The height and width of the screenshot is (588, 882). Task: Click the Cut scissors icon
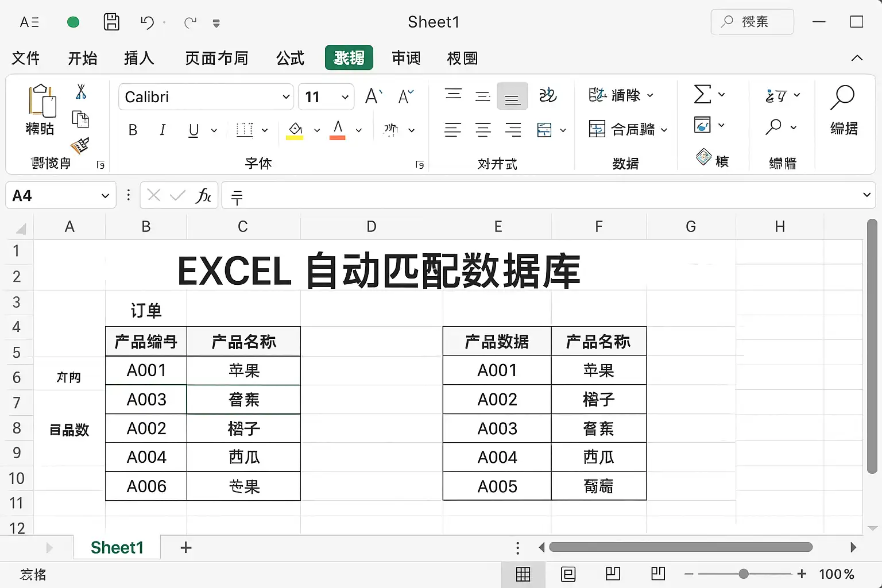click(x=81, y=92)
